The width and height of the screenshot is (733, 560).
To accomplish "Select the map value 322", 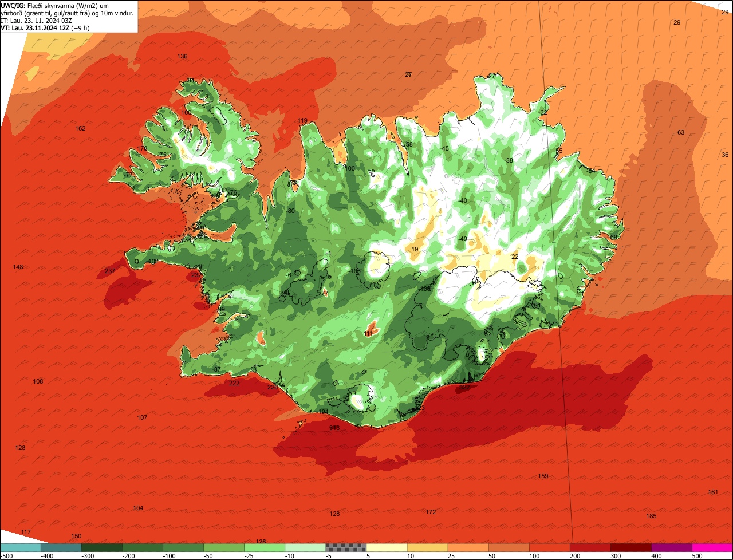I will click(464, 388).
